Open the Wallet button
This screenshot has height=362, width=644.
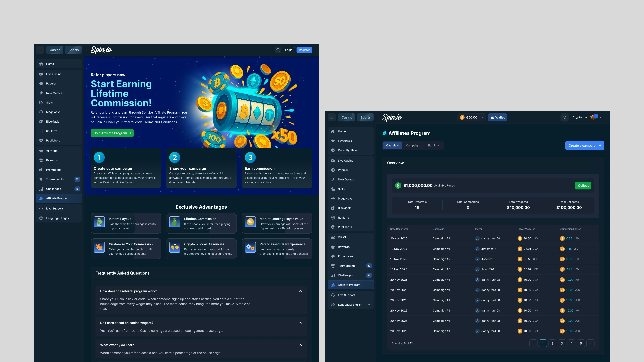[x=497, y=117]
